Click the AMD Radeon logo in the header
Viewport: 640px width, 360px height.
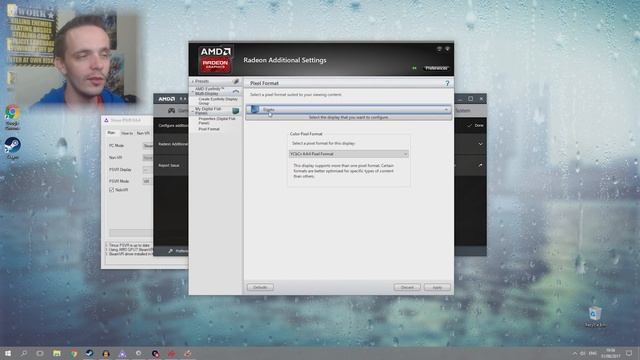pos(216,60)
